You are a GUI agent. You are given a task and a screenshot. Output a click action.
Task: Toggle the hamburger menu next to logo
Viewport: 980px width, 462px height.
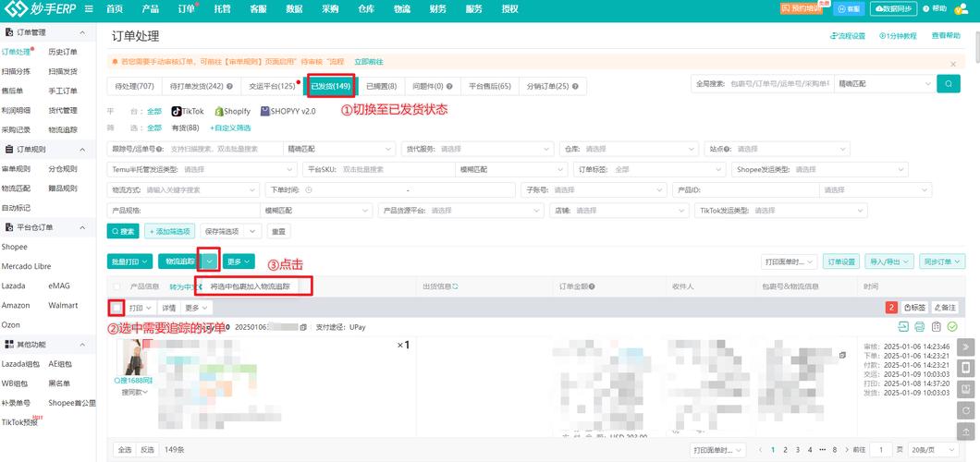(90, 8)
